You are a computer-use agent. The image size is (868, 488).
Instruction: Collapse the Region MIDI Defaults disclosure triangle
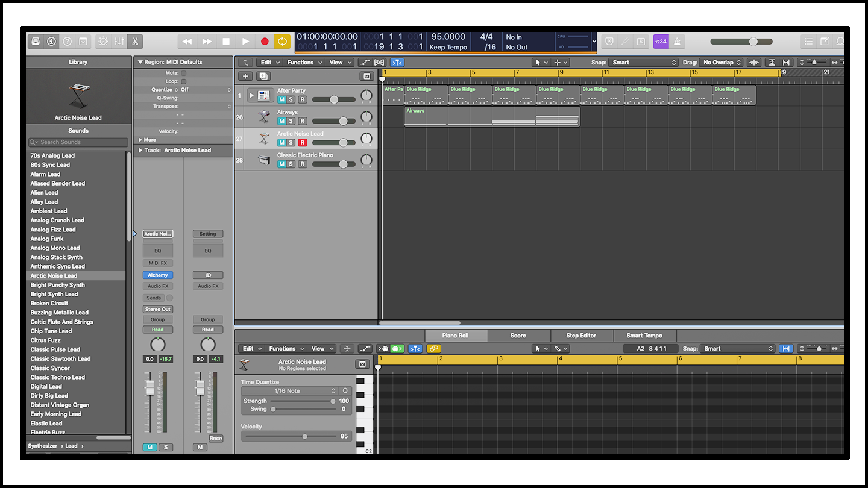tap(140, 62)
